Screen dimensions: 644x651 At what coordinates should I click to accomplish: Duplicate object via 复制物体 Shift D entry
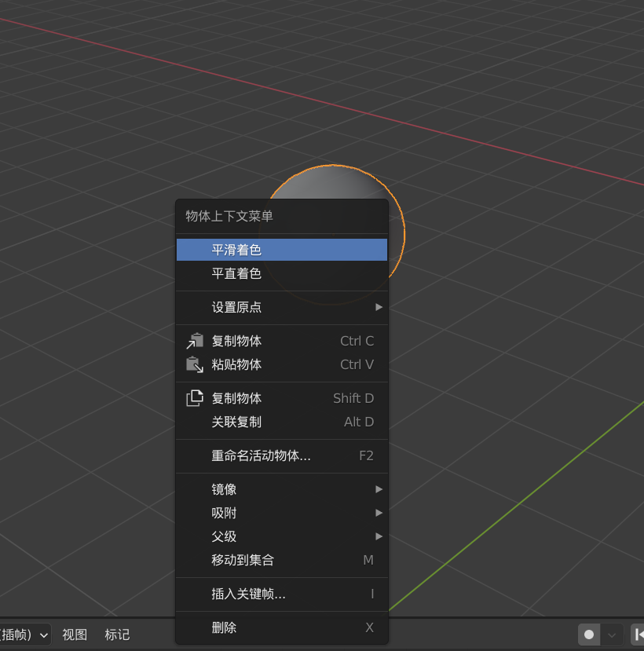(281, 397)
